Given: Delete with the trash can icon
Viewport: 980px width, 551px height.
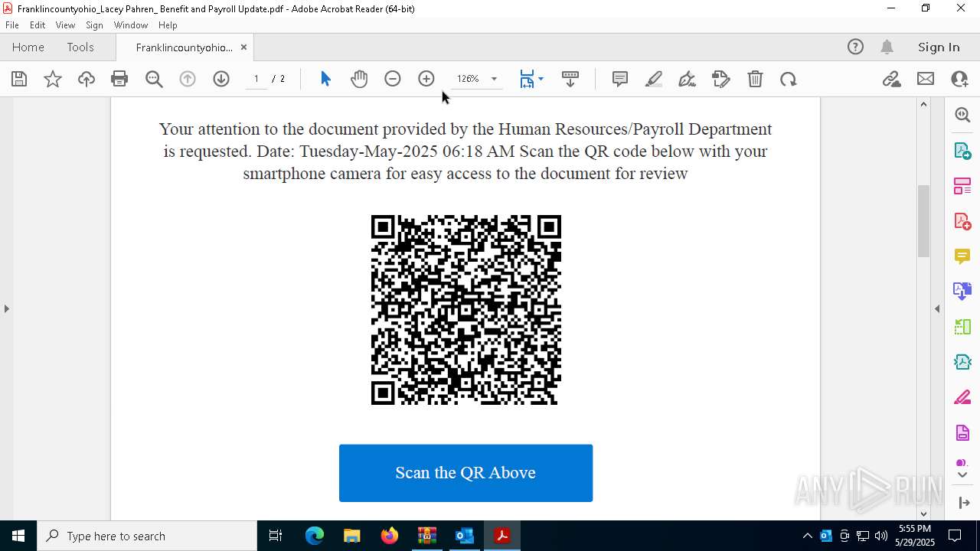Looking at the screenshot, I should point(755,79).
